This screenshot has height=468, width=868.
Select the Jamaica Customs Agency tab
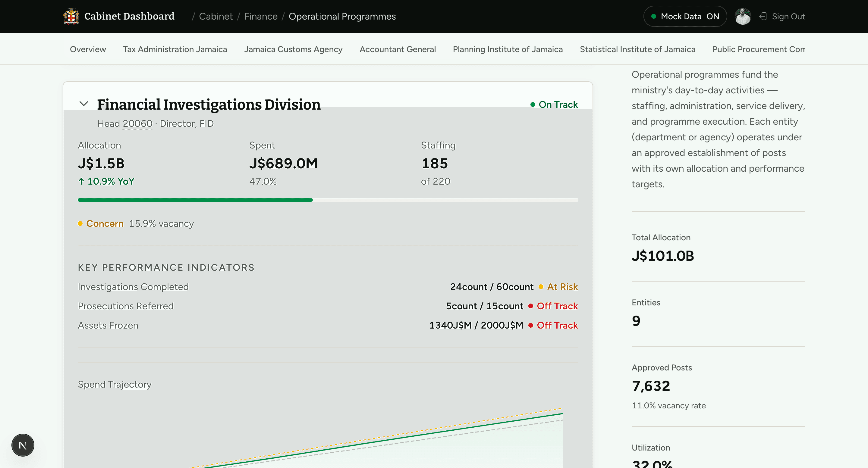pos(293,49)
